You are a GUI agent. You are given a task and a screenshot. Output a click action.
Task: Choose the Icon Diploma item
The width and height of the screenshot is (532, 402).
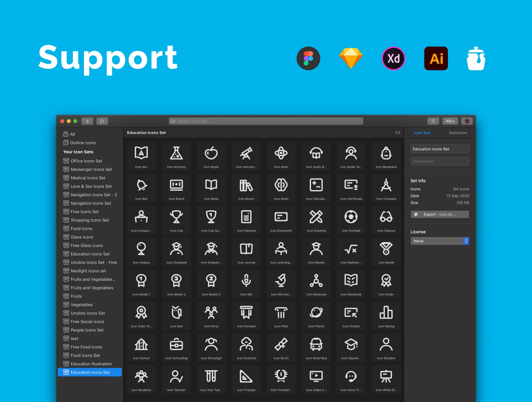pos(246,220)
